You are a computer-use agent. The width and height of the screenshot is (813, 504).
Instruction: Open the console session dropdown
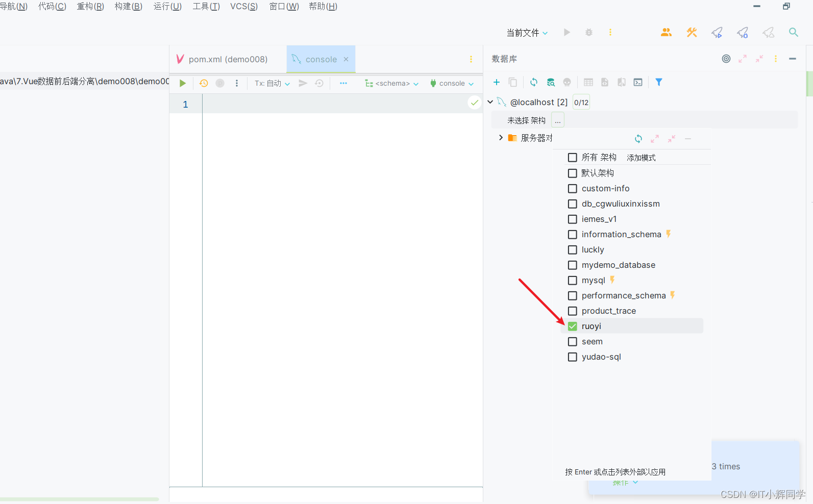click(x=452, y=83)
